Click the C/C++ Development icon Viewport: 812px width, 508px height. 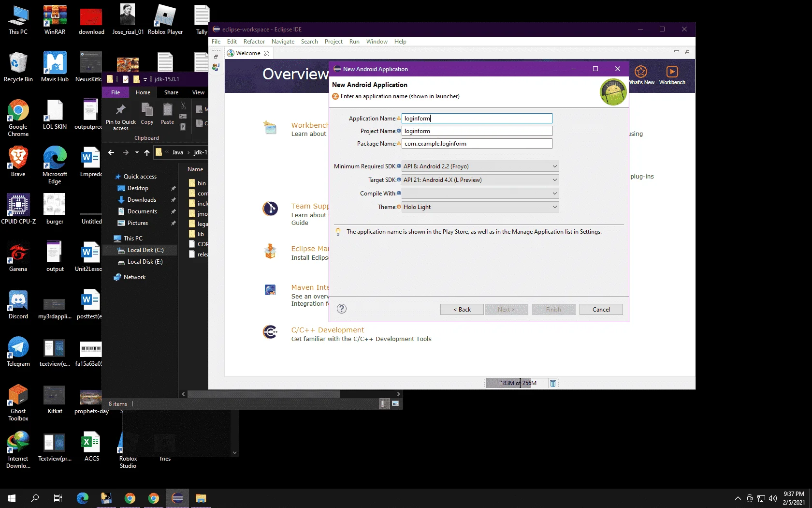pyautogui.click(x=270, y=332)
